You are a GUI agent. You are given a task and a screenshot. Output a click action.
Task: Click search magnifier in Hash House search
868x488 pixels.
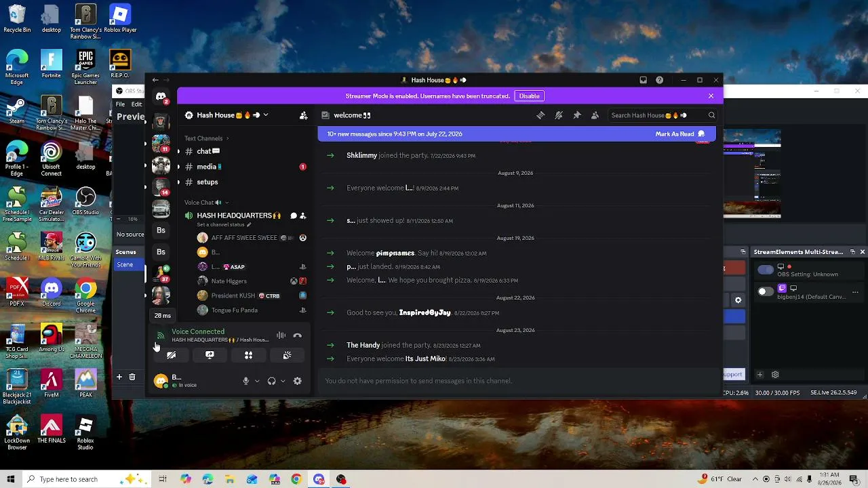click(711, 115)
